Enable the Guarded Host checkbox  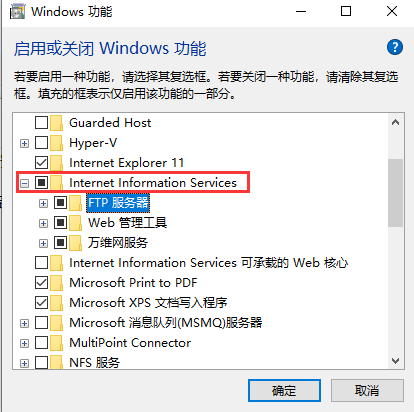[41, 123]
